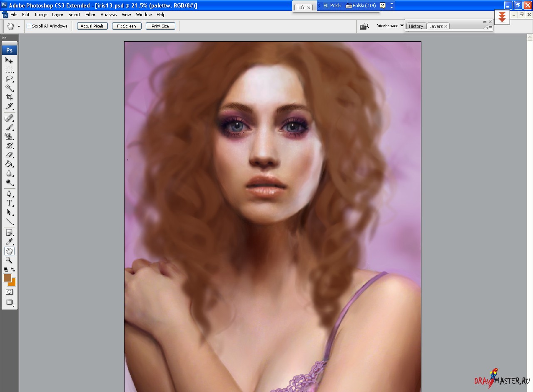Reset default foreground and background colors

click(6, 270)
